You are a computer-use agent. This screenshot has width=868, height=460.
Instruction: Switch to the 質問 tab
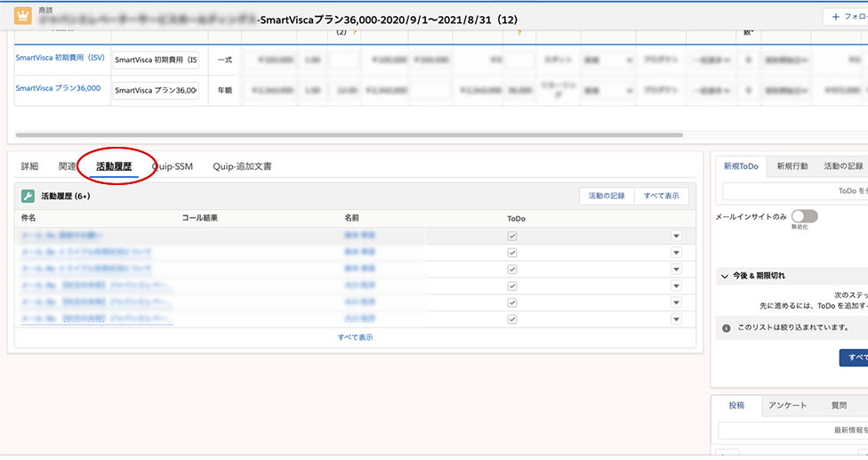coord(839,405)
